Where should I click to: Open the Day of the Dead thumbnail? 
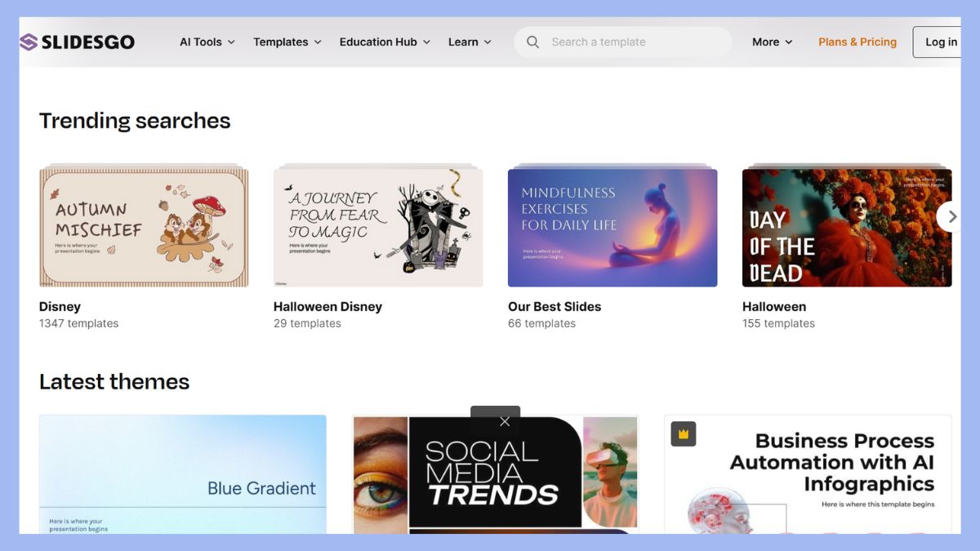847,226
